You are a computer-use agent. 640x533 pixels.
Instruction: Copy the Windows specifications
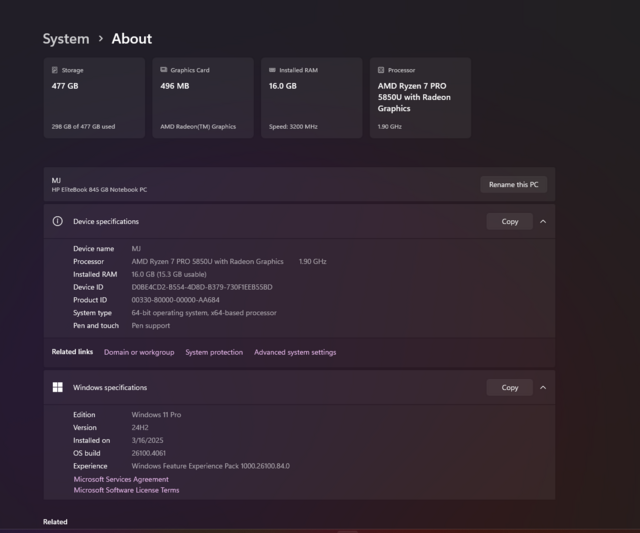tap(510, 387)
